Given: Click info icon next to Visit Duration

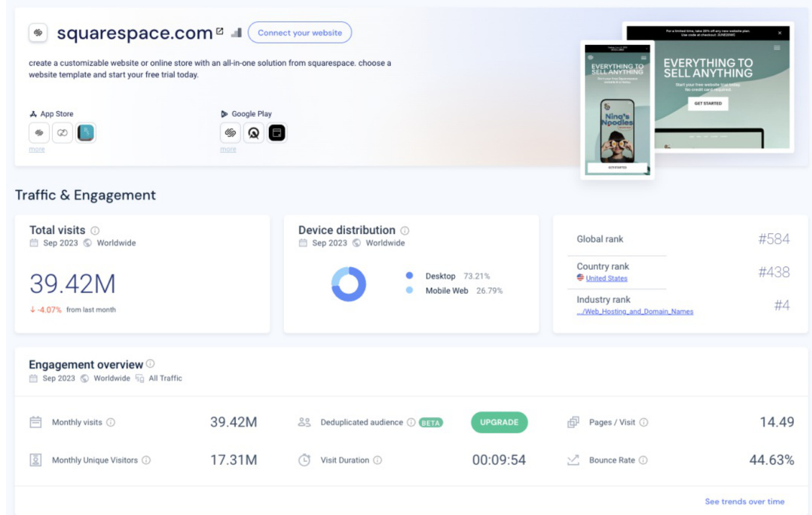Looking at the screenshot, I should pos(378,460).
